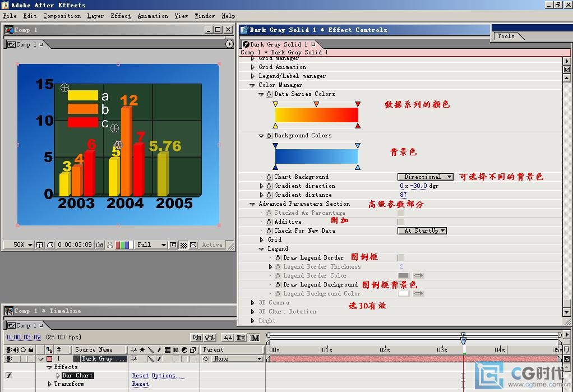Toggle the Dark Gray layer lock box
This screenshot has width=573, height=392.
31,359
